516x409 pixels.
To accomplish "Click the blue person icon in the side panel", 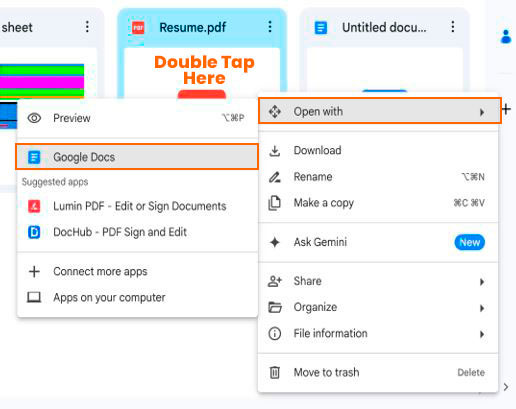I will coord(506,36).
